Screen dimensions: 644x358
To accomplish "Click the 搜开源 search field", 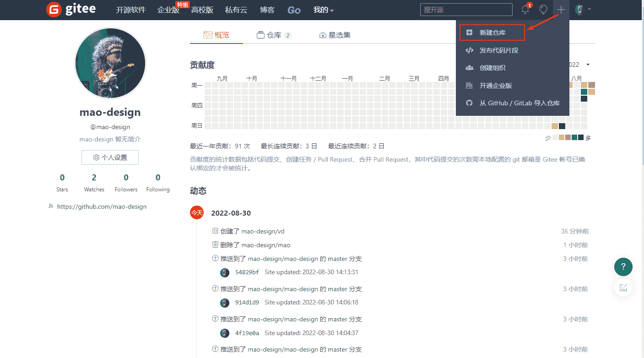I will tap(466, 10).
